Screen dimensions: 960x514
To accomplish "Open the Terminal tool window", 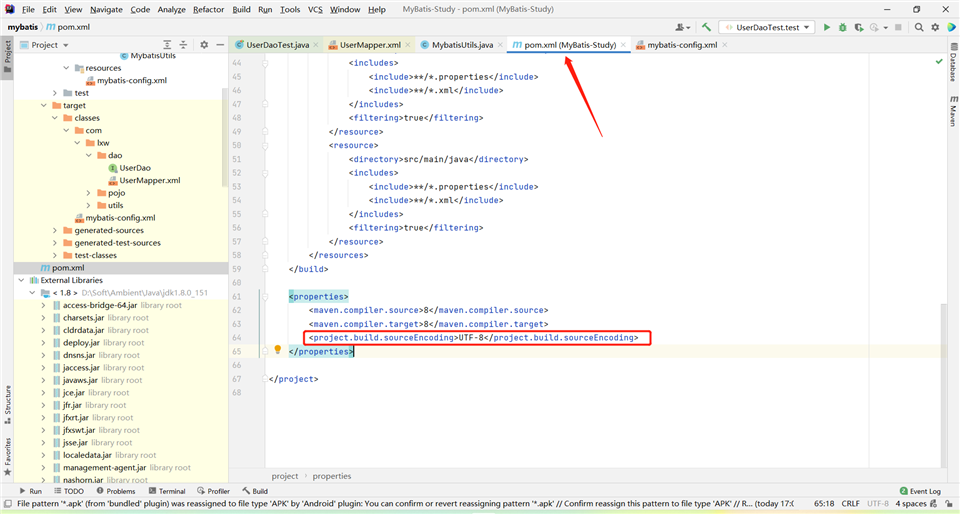I will click(x=167, y=491).
